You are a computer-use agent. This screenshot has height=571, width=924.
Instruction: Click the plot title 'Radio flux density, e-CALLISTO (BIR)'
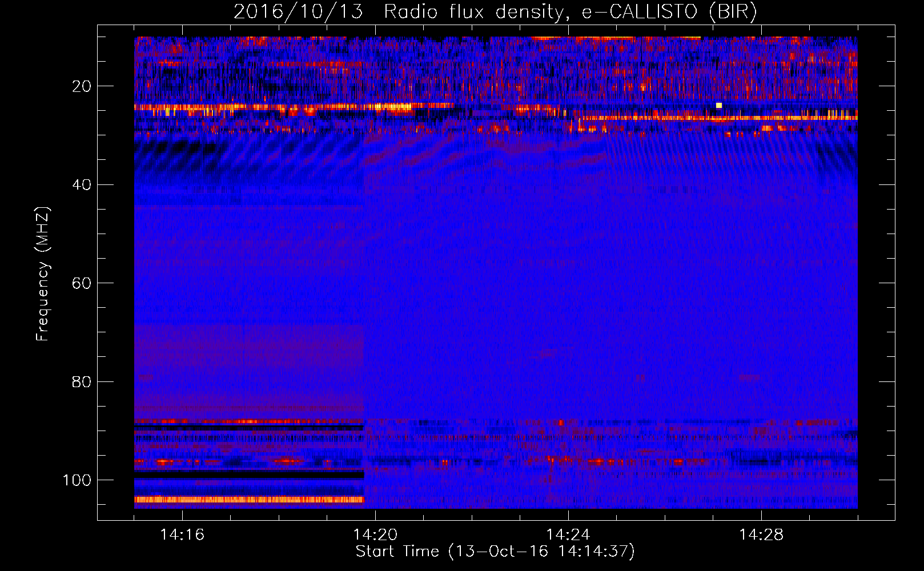point(570,12)
